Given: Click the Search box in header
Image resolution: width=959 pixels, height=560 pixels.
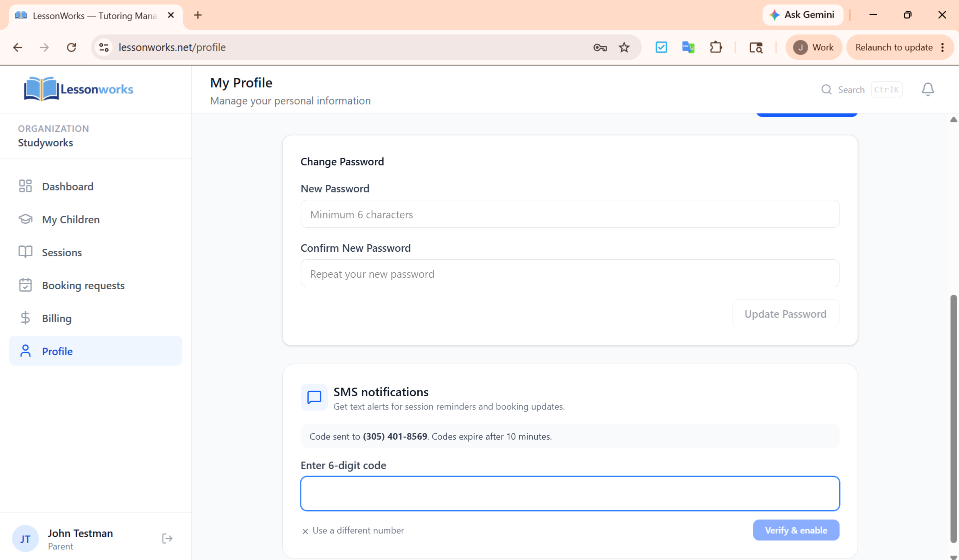Looking at the screenshot, I should [862, 89].
